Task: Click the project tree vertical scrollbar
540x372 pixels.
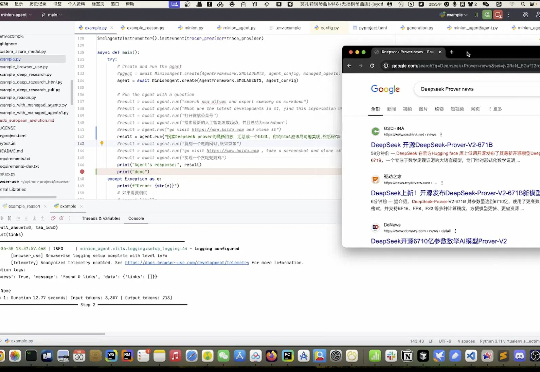Action: point(72,92)
